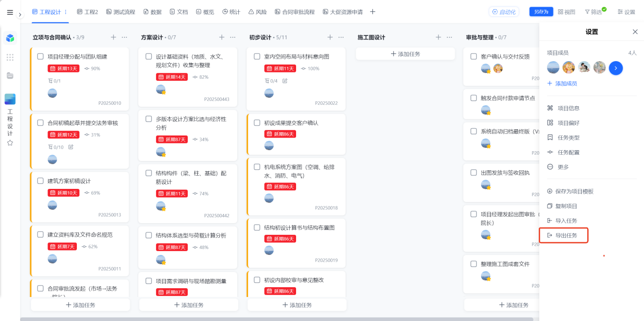Open more options for 立项与合同确认 column

[125, 37]
